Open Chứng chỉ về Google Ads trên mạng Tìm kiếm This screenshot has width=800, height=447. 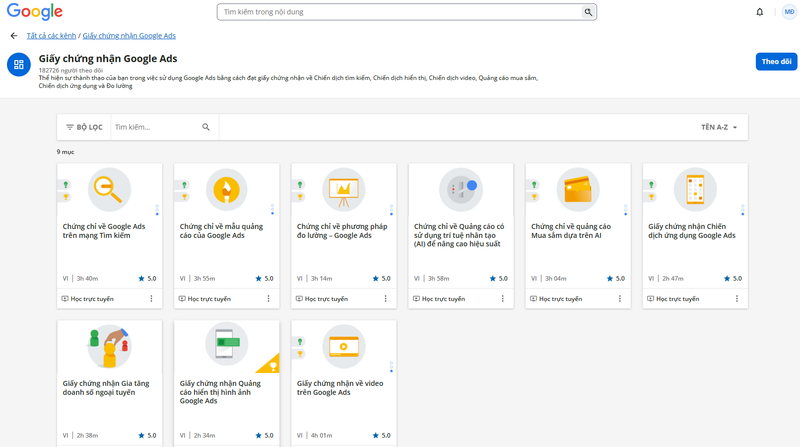click(x=104, y=231)
